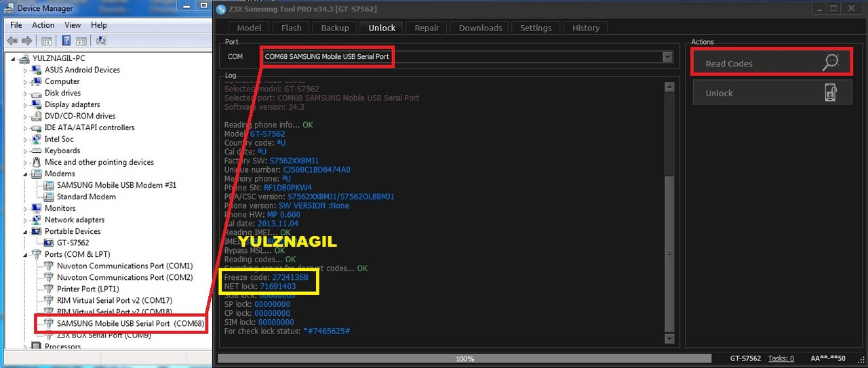Select SAMSUNG Mobile USB Modem #31

point(116,185)
